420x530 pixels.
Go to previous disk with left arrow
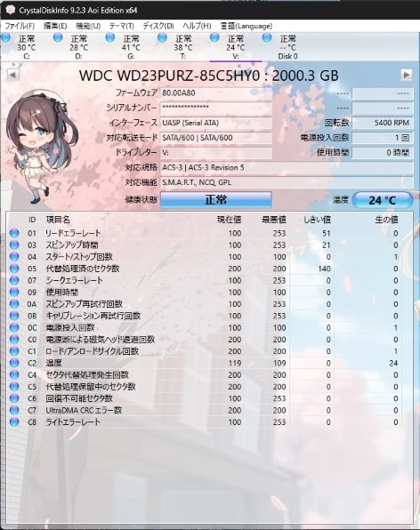(x=12, y=75)
